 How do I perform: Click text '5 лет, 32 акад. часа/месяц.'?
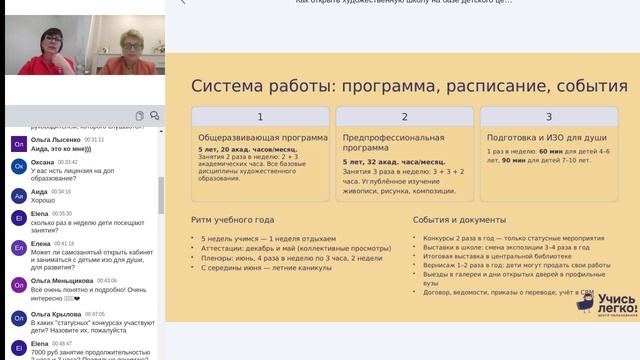click(394, 162)
